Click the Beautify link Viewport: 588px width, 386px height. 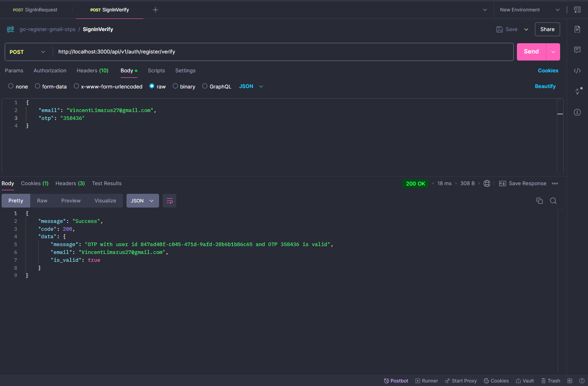click(x=545, y=86)
